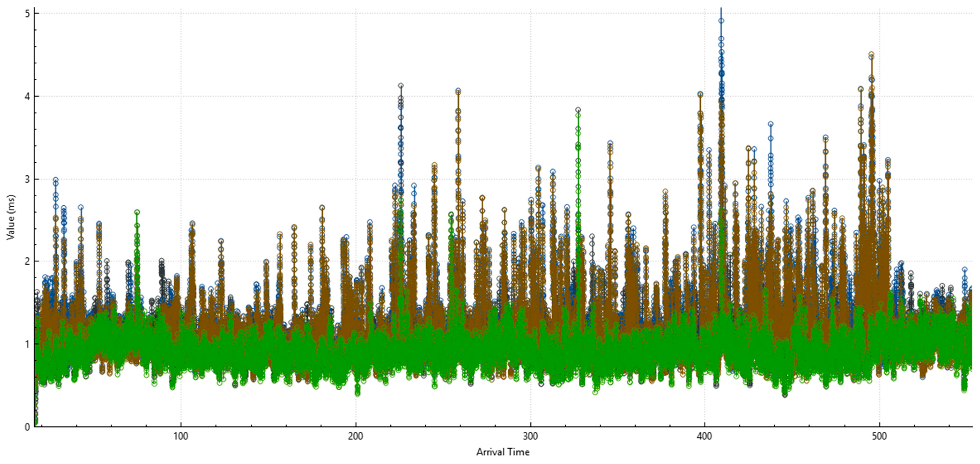Viewport: 980px width, 464px height.
Task: Select the dark peak point above 4 ms near 225
Action: [401, 86]
